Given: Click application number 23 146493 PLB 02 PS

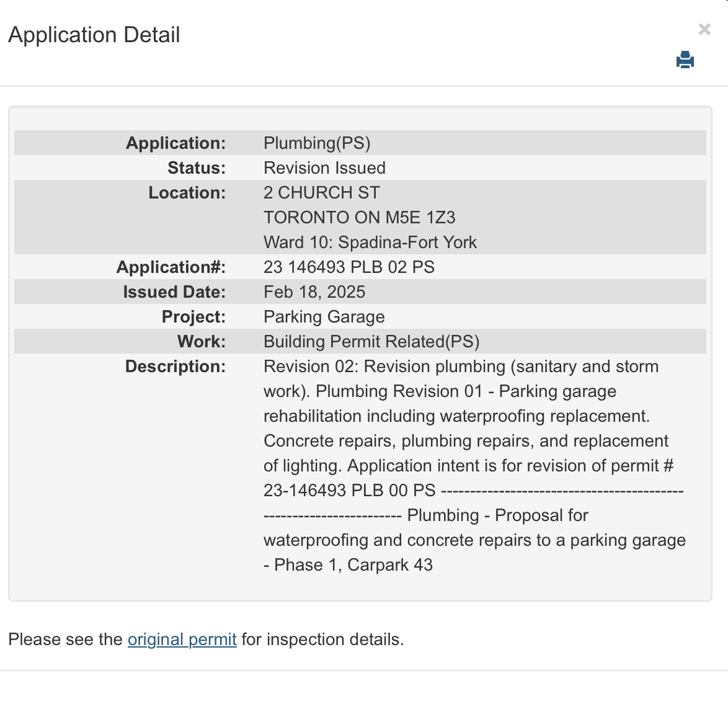Looking at the screenshot, I should coord(348,267).
